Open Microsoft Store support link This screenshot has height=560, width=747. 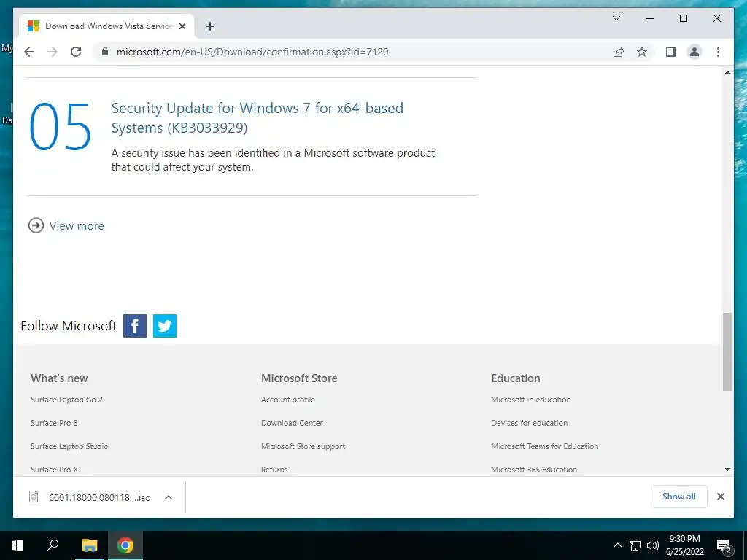(x=303, y=446)
